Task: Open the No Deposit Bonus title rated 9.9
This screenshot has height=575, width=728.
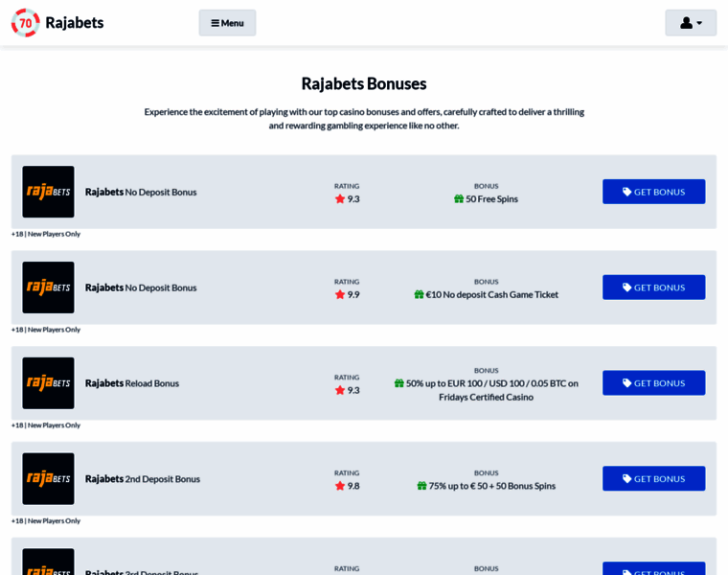Action: (x=141, y=287)
